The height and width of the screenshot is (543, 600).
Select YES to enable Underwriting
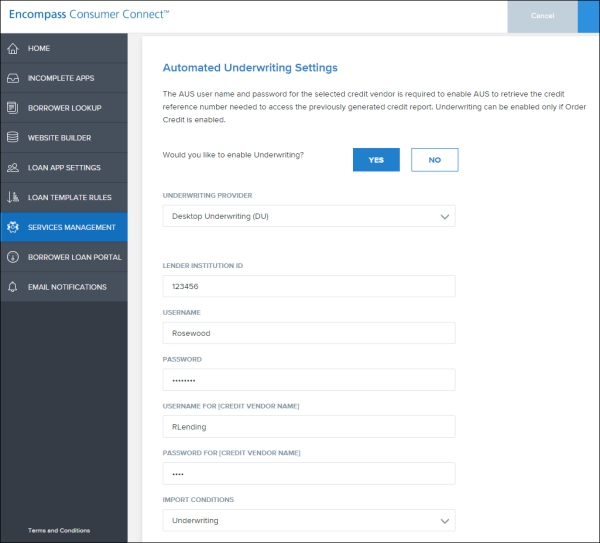click(x=376, y=160)
